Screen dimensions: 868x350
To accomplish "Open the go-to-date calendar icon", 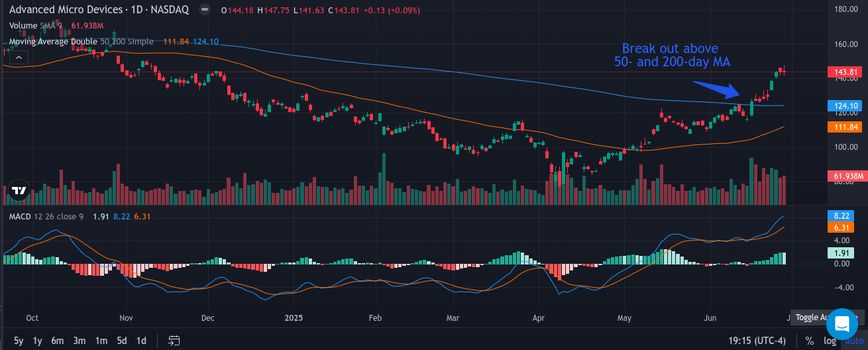I will tap(174, 341).
